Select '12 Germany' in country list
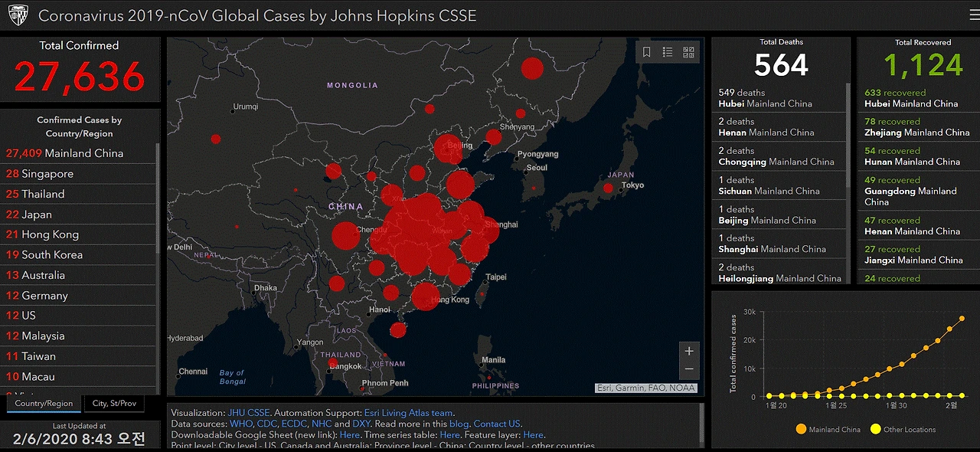This screenshot has height=452, width=980. [79, 295]
